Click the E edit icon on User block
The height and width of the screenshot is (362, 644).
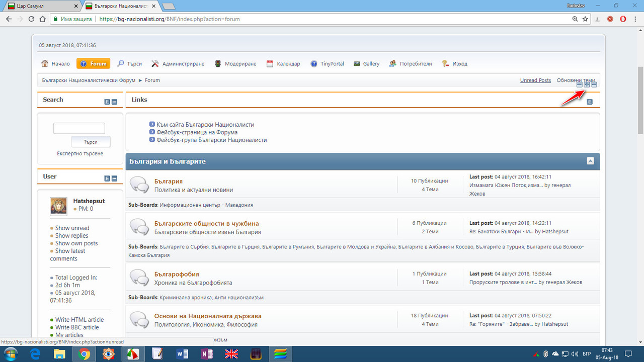click(107, 178)
